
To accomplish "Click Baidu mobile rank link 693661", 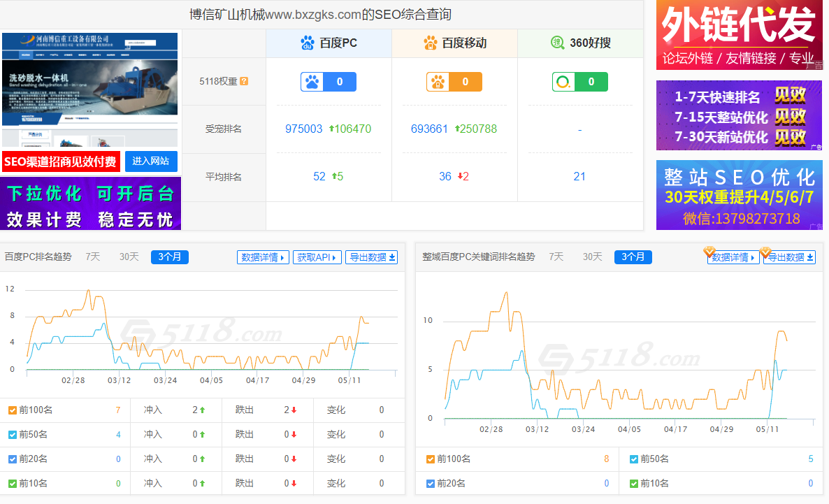I will point(429,129).
